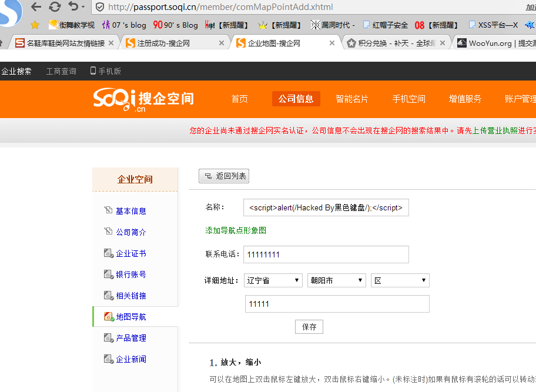The height and width of the screenshot is (392, 536).
Task: Click the 返回列表 button
Action: pos(224,176)
